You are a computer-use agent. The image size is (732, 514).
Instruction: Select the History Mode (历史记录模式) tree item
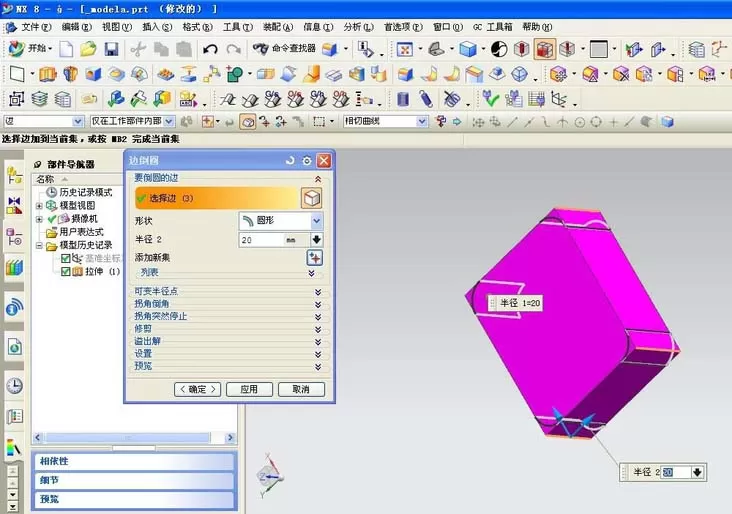click(79, 192)
